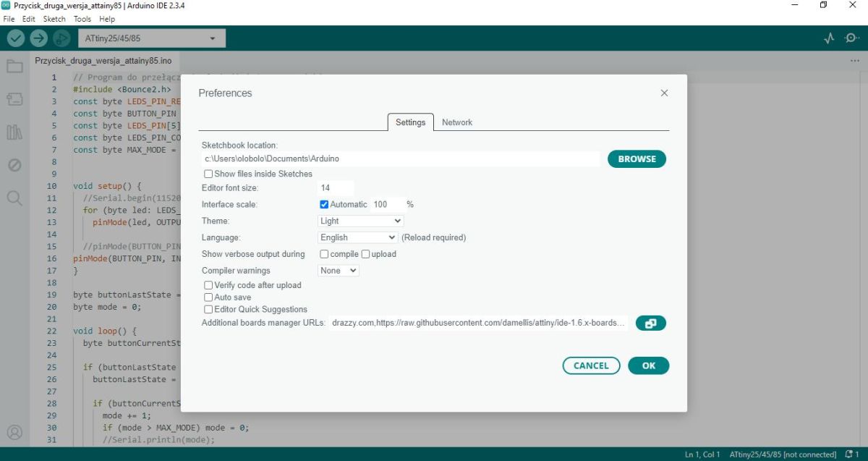Open the Tools menu
Screen dimensions: 868x461
coord(82,19)
